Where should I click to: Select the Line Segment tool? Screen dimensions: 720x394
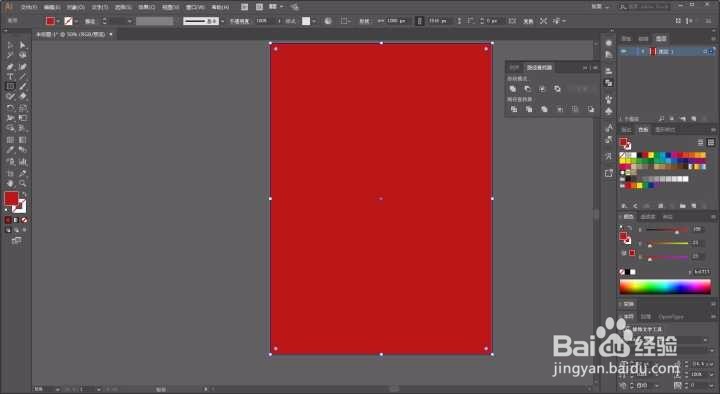[22, 77]
